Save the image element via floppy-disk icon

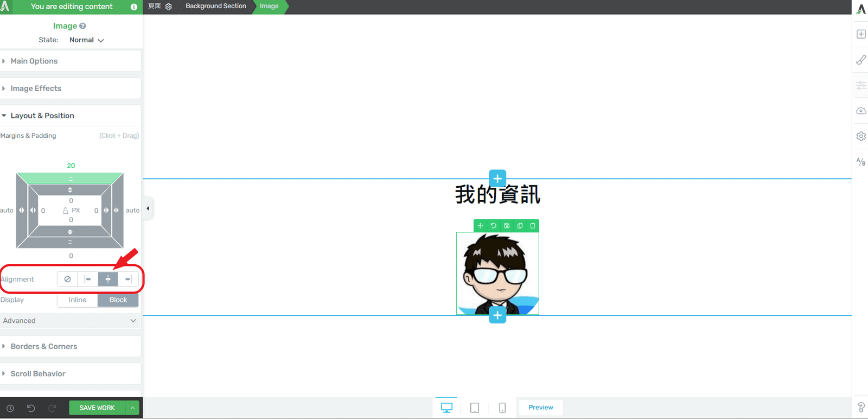pos(507,226)
